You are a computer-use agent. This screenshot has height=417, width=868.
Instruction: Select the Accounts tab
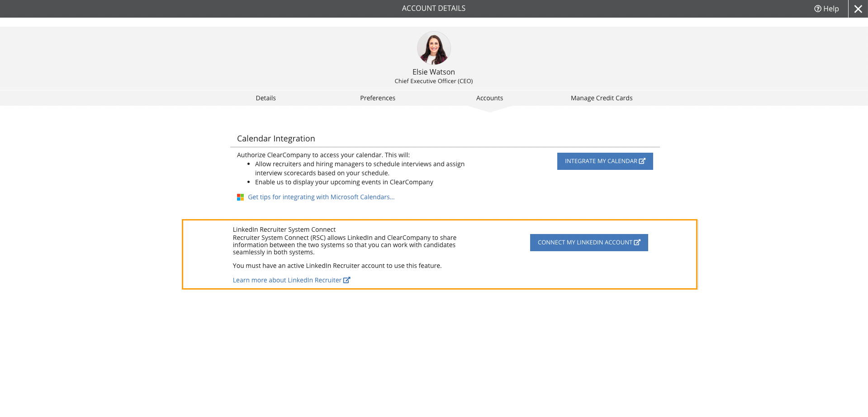[x=489, y=98]
